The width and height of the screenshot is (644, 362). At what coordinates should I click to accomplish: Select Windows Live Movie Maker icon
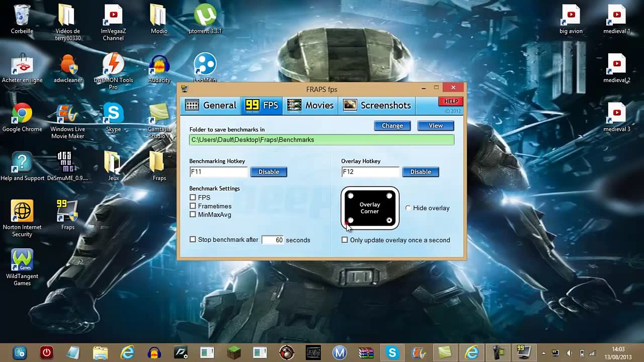point(68,121)
